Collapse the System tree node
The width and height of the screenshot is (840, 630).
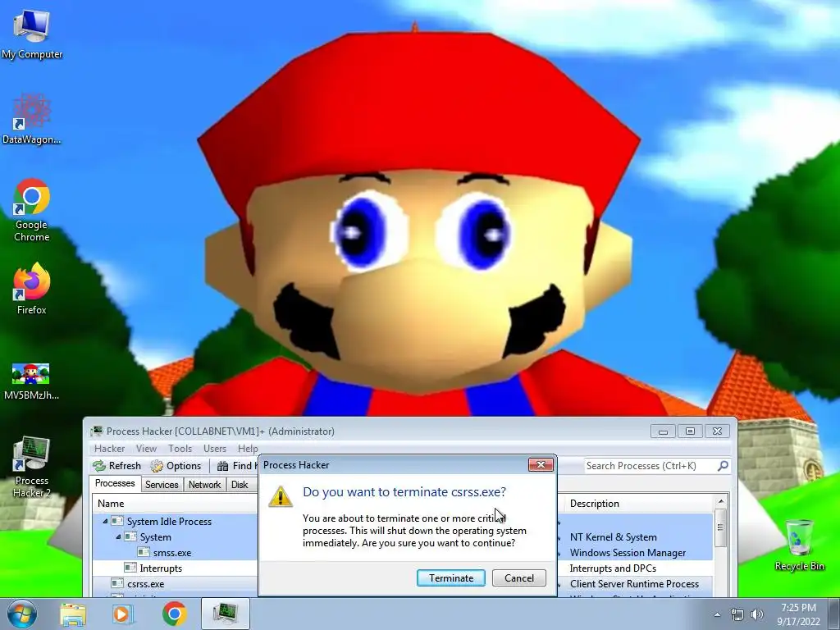pyautogui.click(x=118, y=536)
